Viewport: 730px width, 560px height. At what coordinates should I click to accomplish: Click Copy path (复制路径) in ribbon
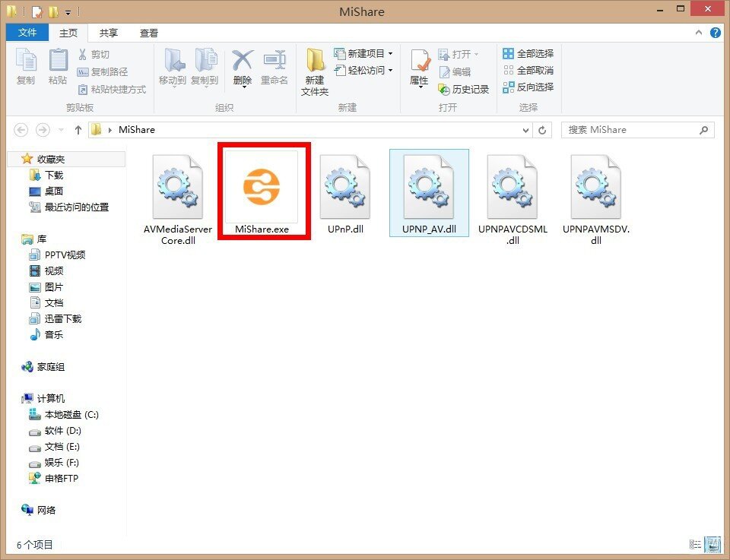click(102, 71)
